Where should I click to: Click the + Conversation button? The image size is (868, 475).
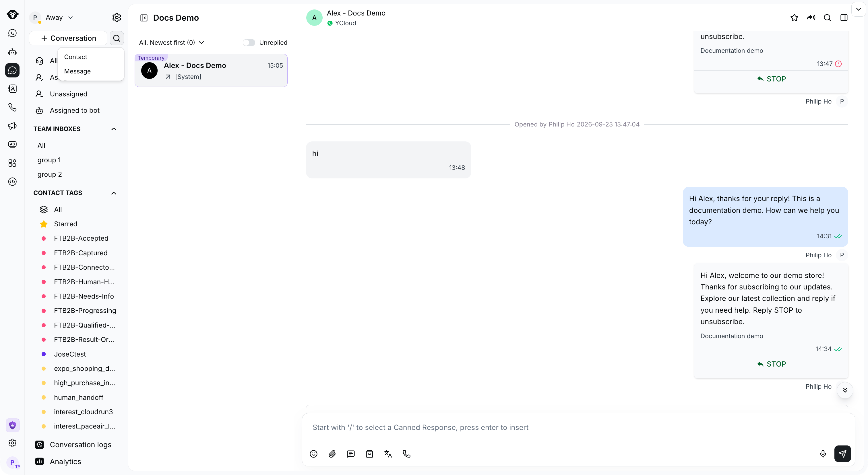coord(68,38)
